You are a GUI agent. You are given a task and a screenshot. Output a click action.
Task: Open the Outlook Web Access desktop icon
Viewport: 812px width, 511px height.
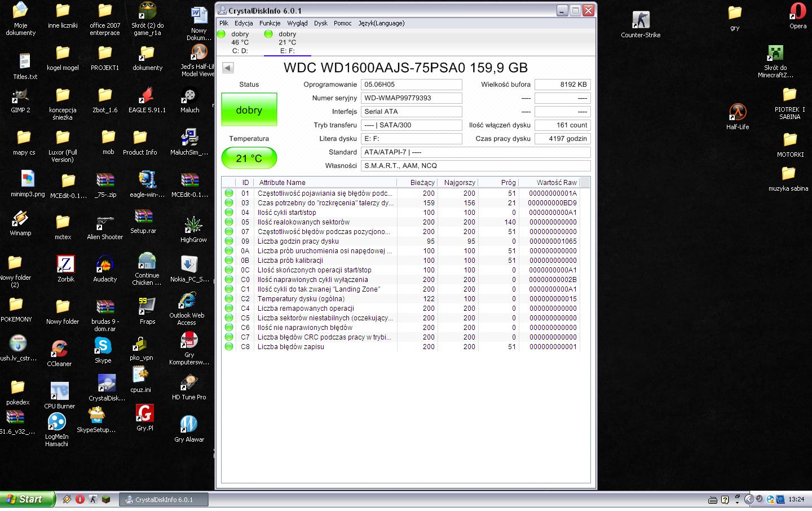tap(187, 309)
